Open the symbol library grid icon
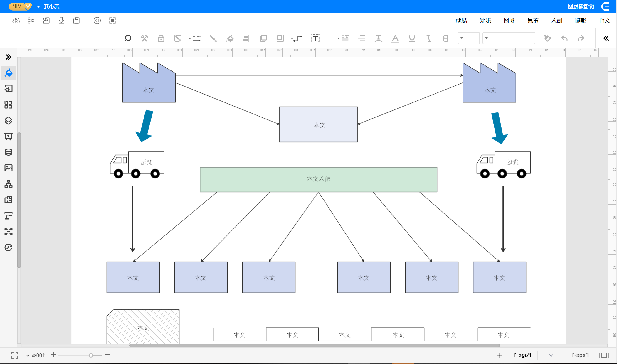 click(9, 105)
